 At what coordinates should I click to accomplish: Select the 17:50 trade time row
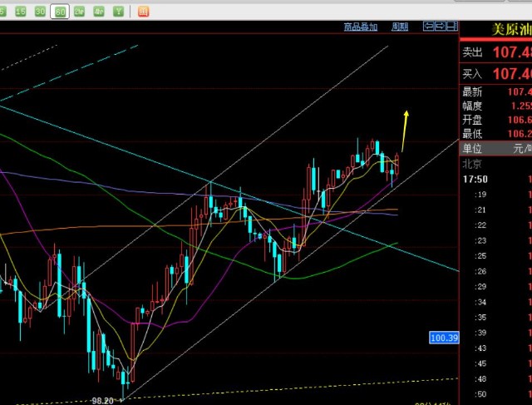[x=496, y=179]
